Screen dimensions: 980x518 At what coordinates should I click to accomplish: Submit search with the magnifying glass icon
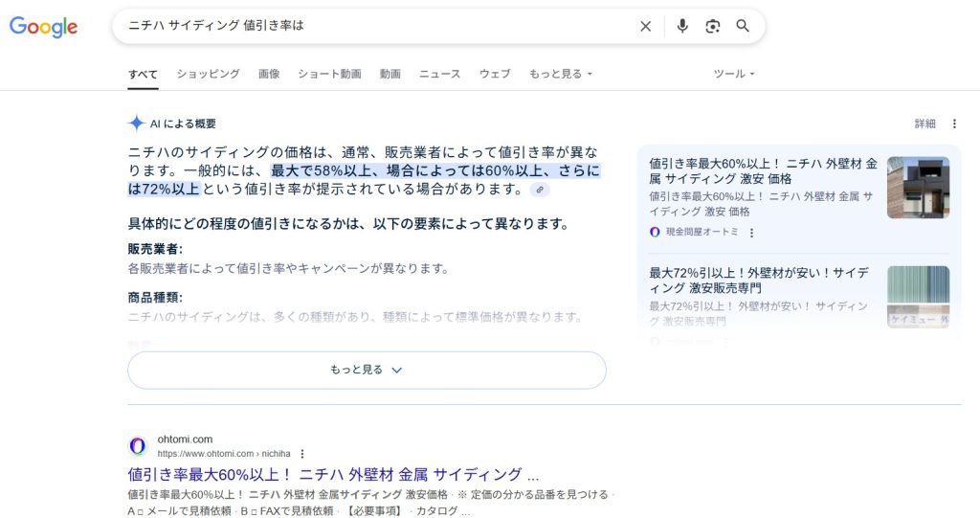(x=743, y=26)
